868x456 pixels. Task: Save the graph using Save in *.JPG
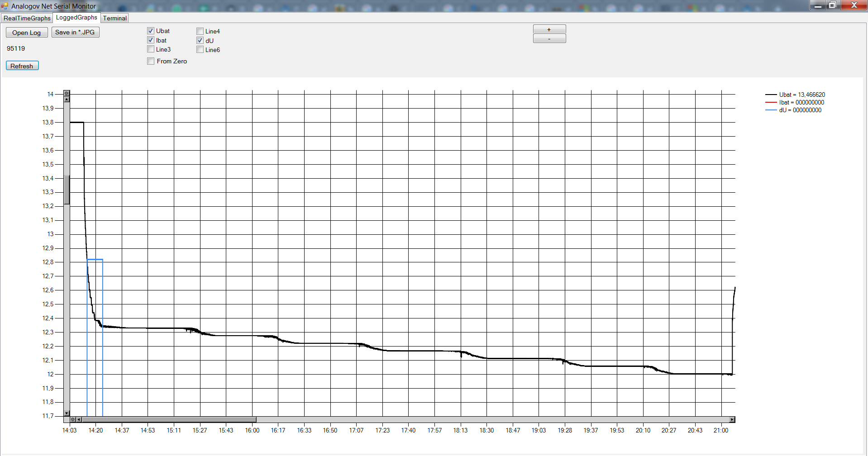point(75,32)
